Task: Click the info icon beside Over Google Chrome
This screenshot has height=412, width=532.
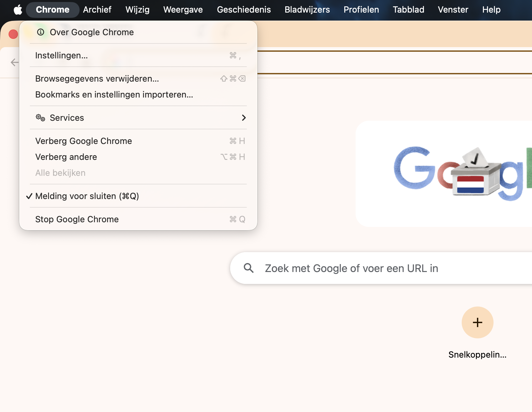Action: [x=41, y=32]
